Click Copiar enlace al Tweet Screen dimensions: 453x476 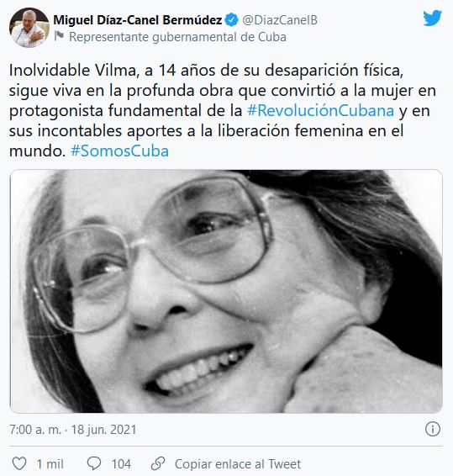[x=238, y=464]
